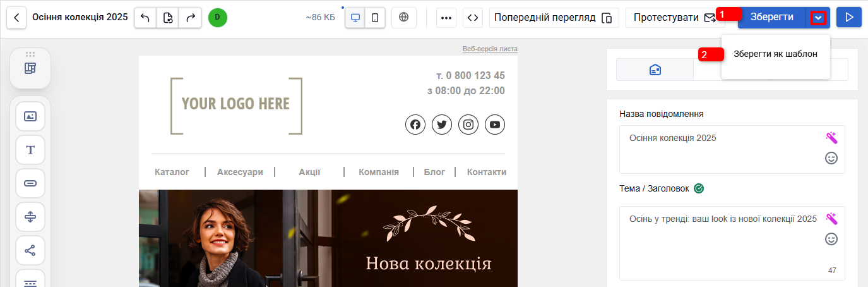Select the image block tool
The image size is (868, 287).
coord(30,116)
